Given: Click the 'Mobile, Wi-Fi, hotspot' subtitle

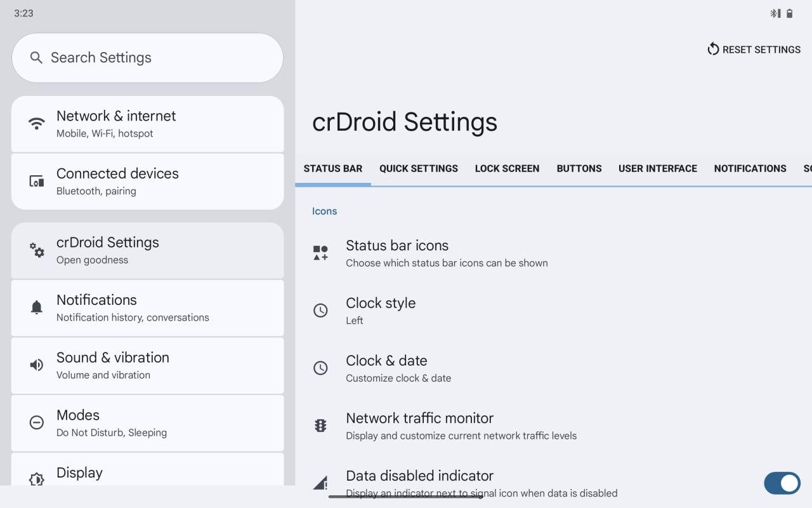Looking at the screenshot, I should [x=105, y=133].
